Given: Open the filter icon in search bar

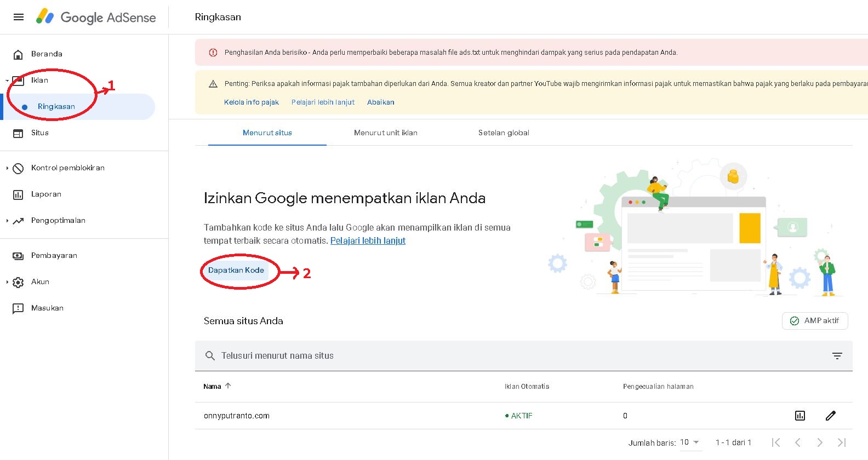Looking at the screenshot, I should click(x=837, y=356).
